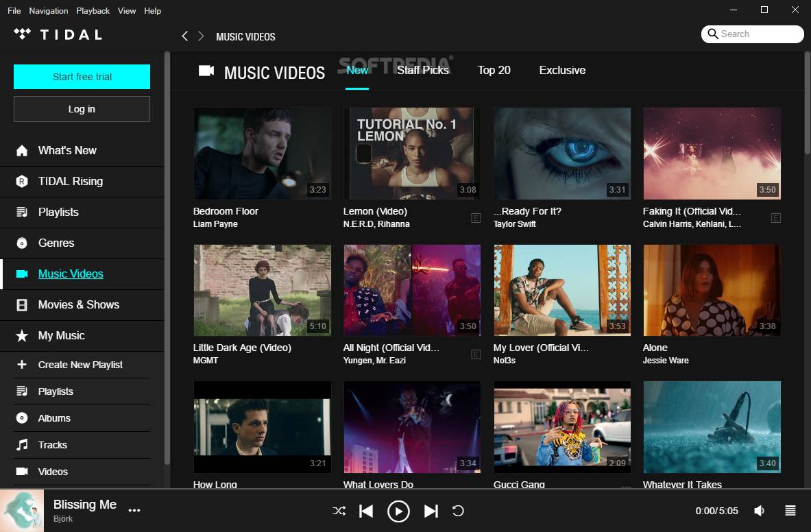Viewport: 811px width, 532px height.
Task: Open Movies & Shows section
Action: [82, 305]
